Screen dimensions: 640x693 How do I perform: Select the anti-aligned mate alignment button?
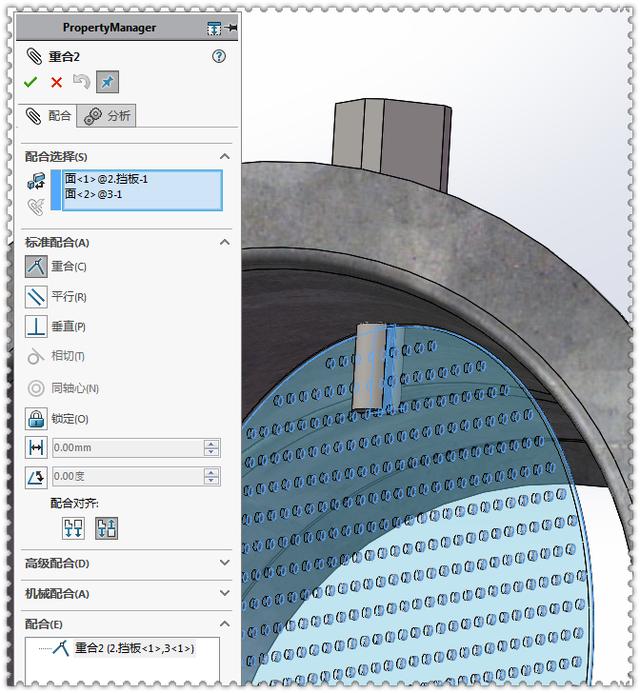(107, 528)
